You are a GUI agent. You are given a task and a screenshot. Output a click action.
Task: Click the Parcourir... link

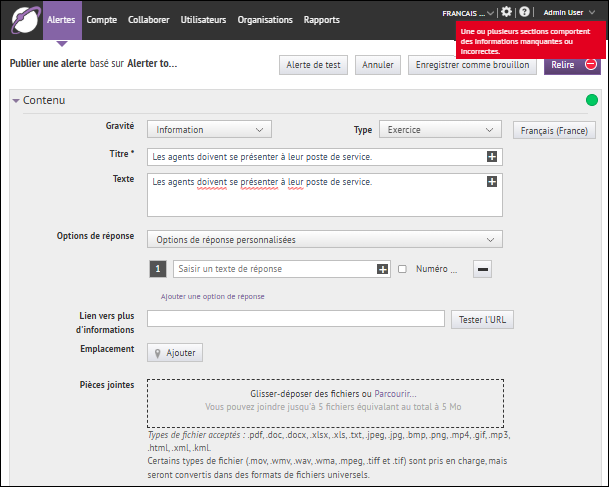pyautogui.click(x=395, y=394)
